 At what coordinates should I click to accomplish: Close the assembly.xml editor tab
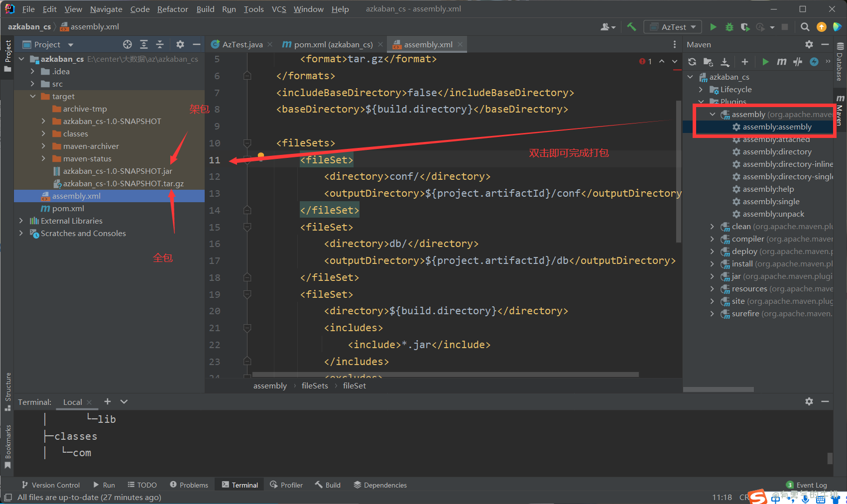(460, 44)
